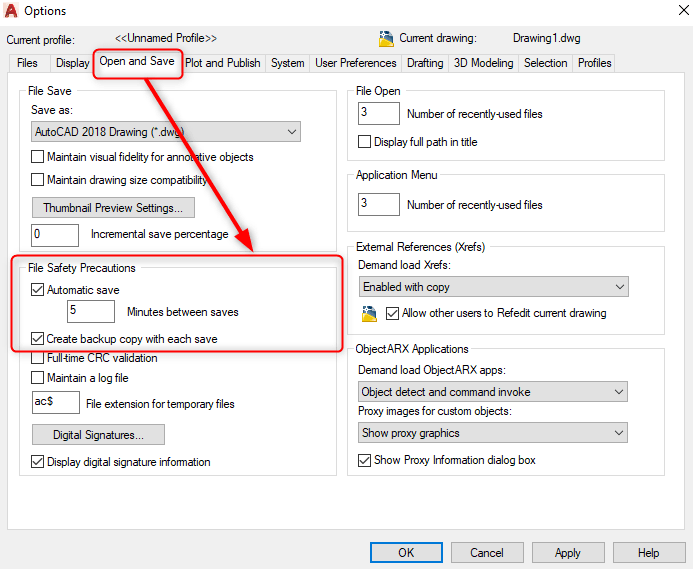Image resolution: width=693 pixels, height=569 pixels.
Task: Close the Options dialog
Action: (x=684, y=10)
